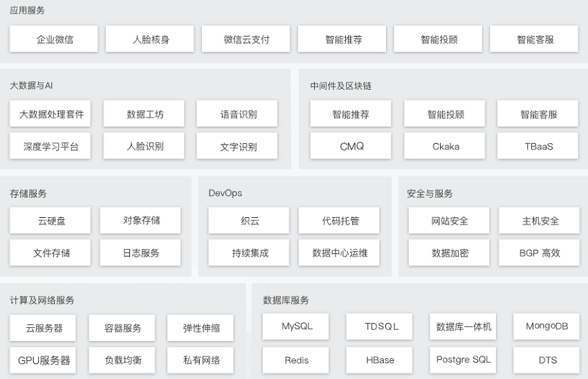Click the MongoDB card
Screen dimensions: 588x379
[546, 326]
